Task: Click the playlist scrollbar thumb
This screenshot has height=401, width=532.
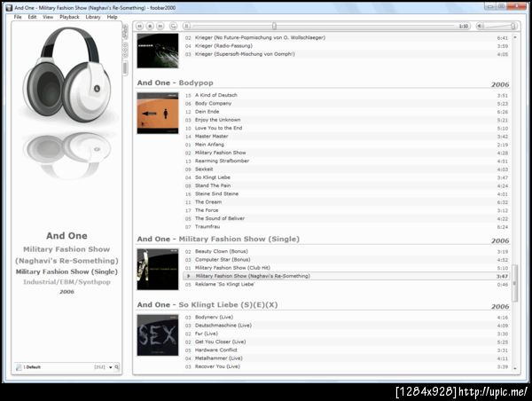Action: 515,283
